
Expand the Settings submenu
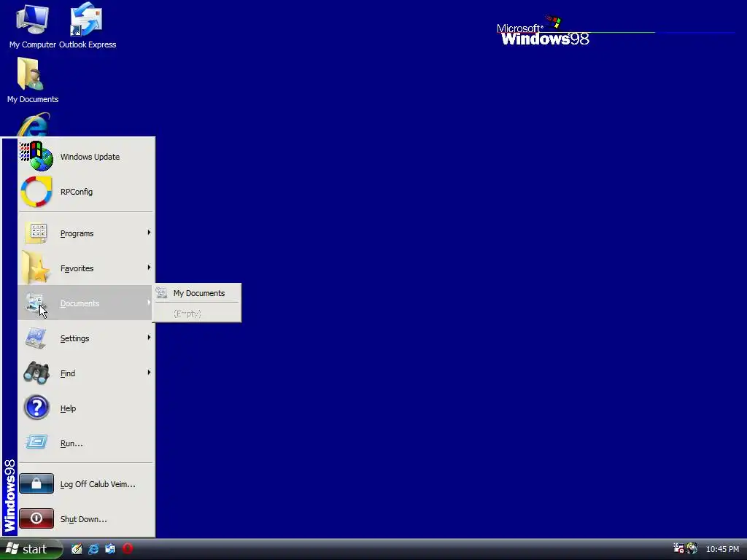(86, 338)
